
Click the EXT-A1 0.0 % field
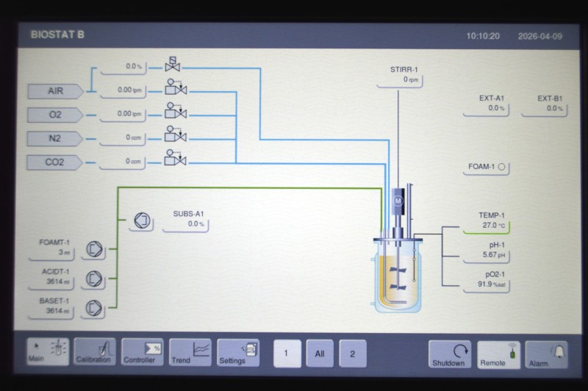[x=487, y=104]
